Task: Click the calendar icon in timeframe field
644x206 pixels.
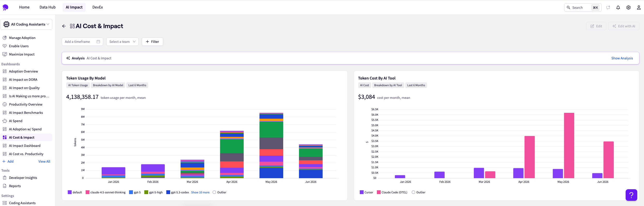Action: (x=98, y=42)
